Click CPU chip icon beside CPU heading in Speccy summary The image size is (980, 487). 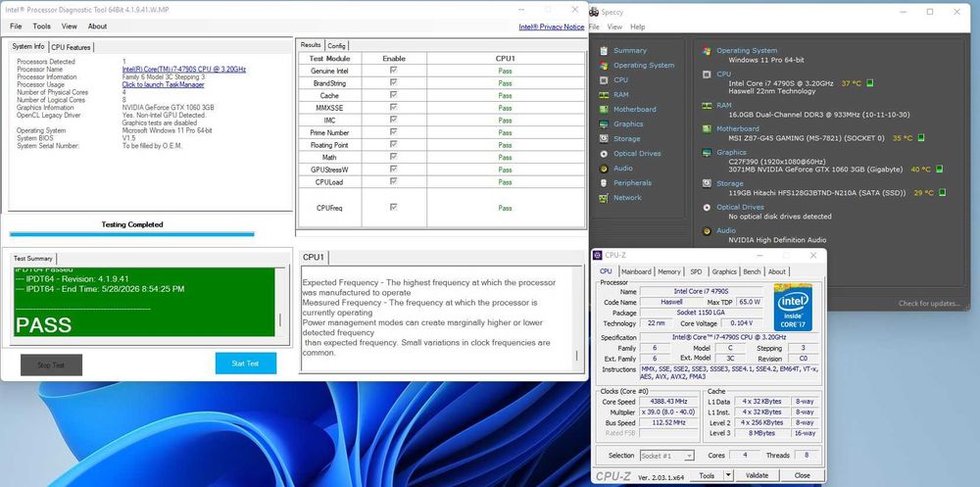pos(707,74)
